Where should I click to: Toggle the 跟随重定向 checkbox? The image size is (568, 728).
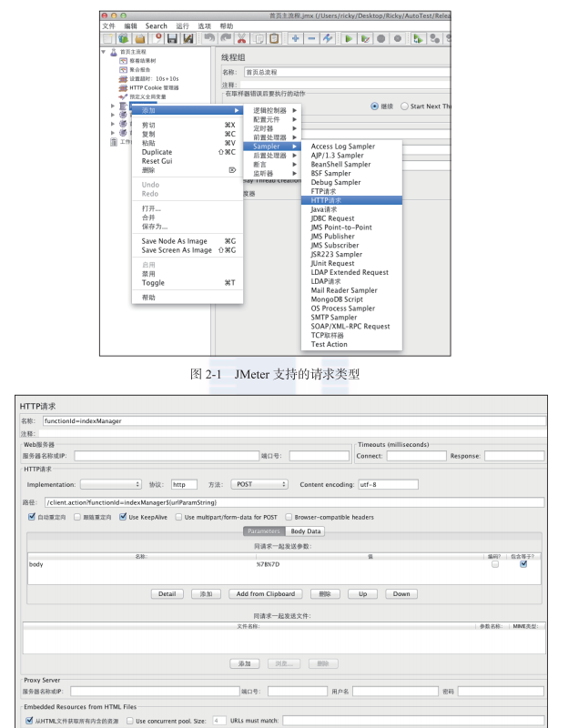click(77, 517)
